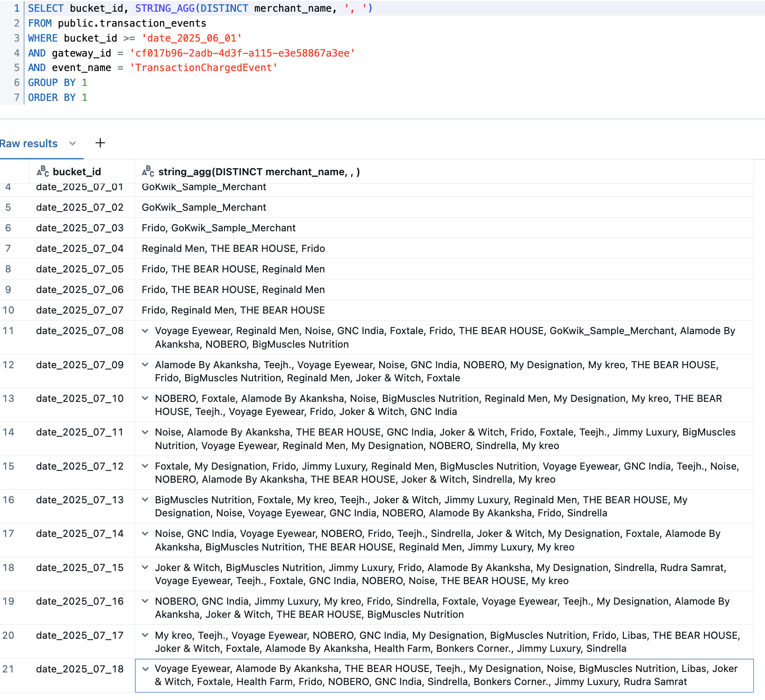
Task: Add a new results visualization tab
Action: (x=100, y=143)
